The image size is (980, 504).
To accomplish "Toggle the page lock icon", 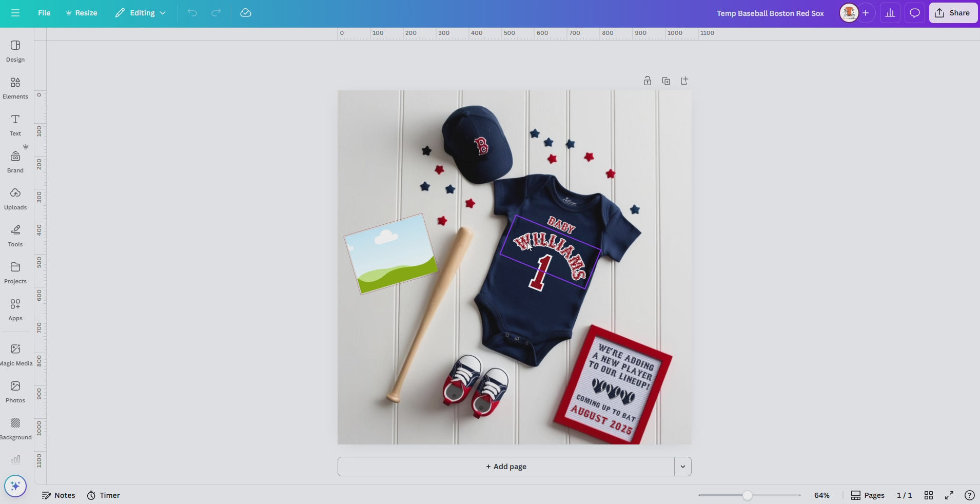I will [x=648, y=81].
